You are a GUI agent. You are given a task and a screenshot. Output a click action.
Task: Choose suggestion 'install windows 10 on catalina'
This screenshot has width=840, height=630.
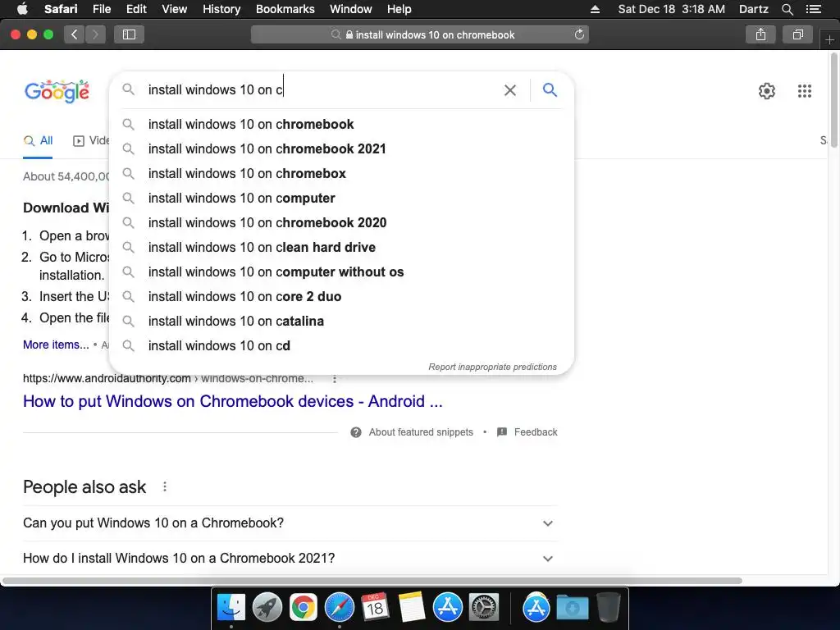tap(341, 322)
